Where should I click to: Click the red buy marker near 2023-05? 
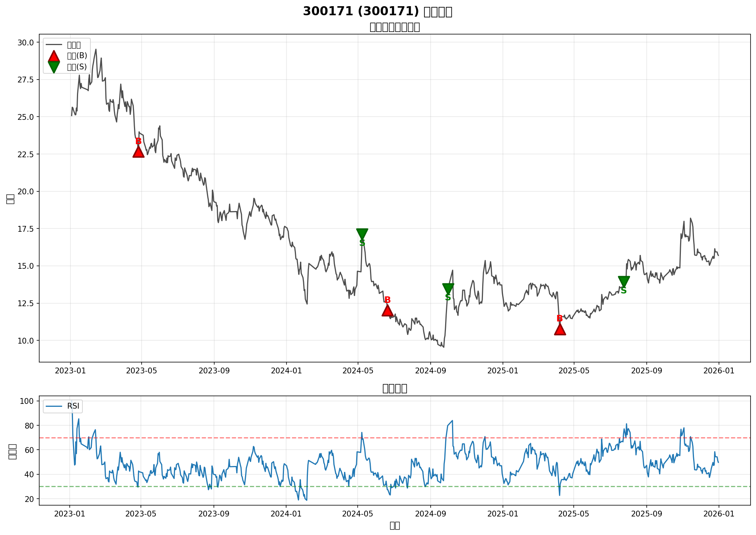[x=138, y=152]
